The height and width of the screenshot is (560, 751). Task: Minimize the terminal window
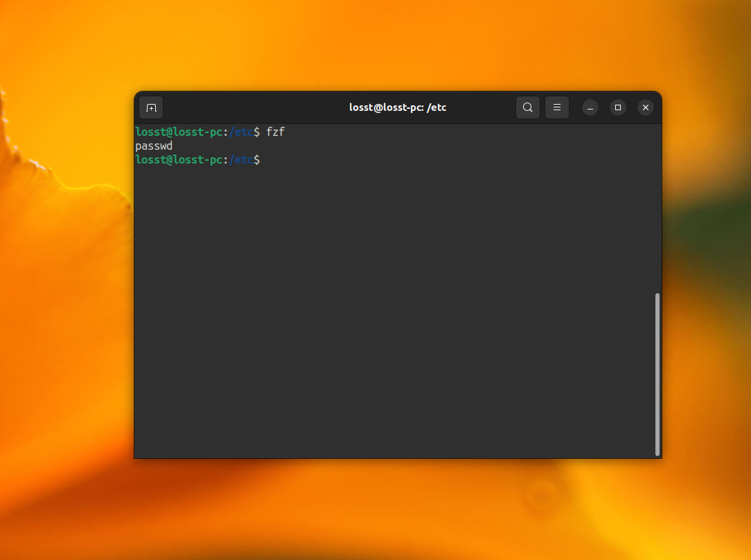tap(590, 107)
